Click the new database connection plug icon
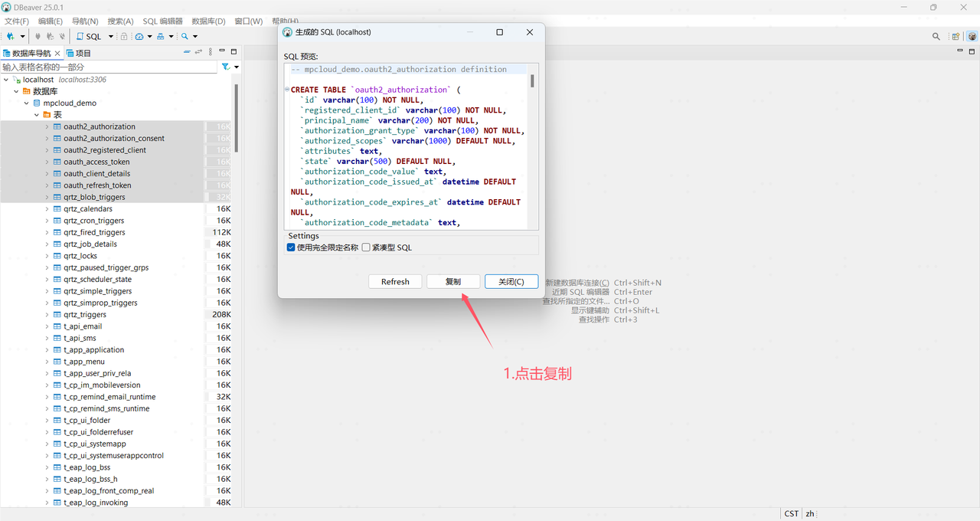 11,36
